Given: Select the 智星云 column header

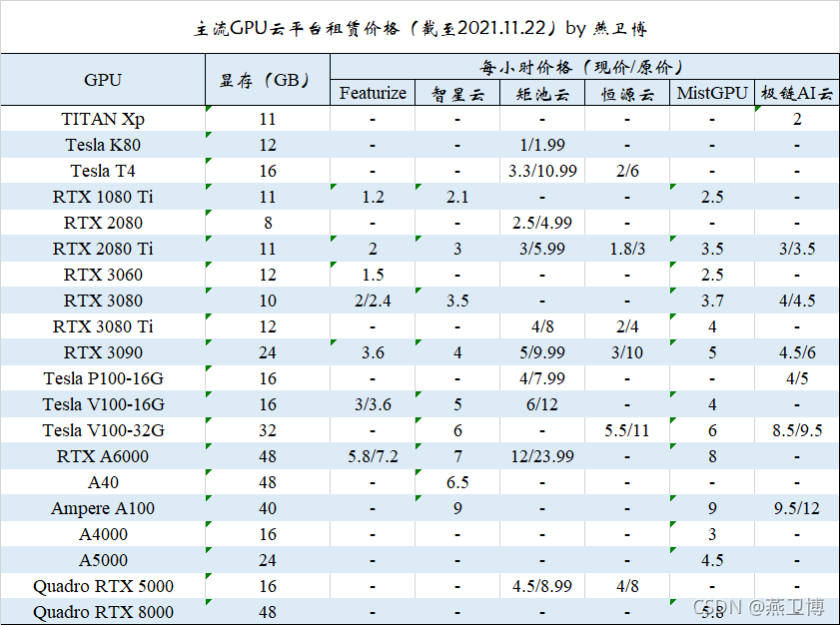Looking at the screenshot, I should coord(457,94).
